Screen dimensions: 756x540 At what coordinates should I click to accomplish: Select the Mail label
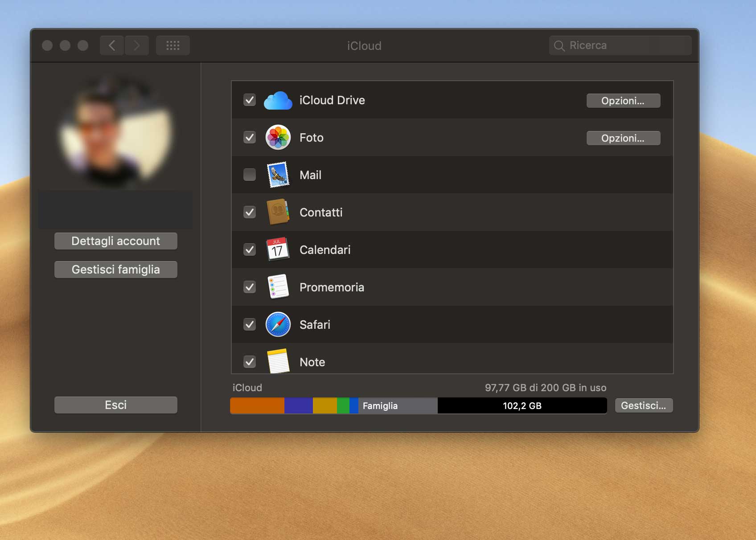[x=311, y=175]
